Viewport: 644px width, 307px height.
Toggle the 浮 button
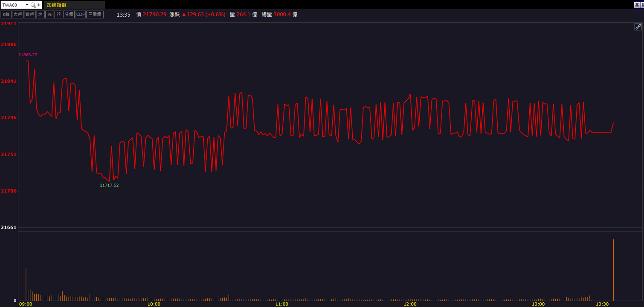click(x=59, y=14)
